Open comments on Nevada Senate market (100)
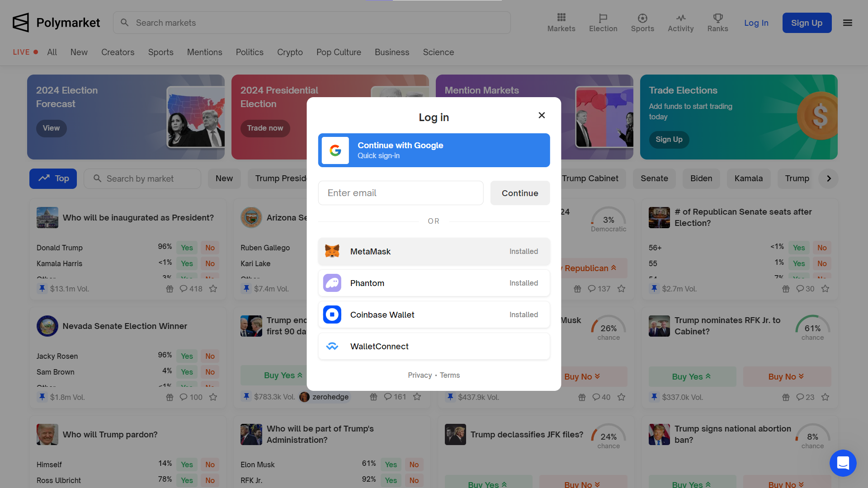The height and width of the screenshot is (488, 868). [x=191, y=397]
